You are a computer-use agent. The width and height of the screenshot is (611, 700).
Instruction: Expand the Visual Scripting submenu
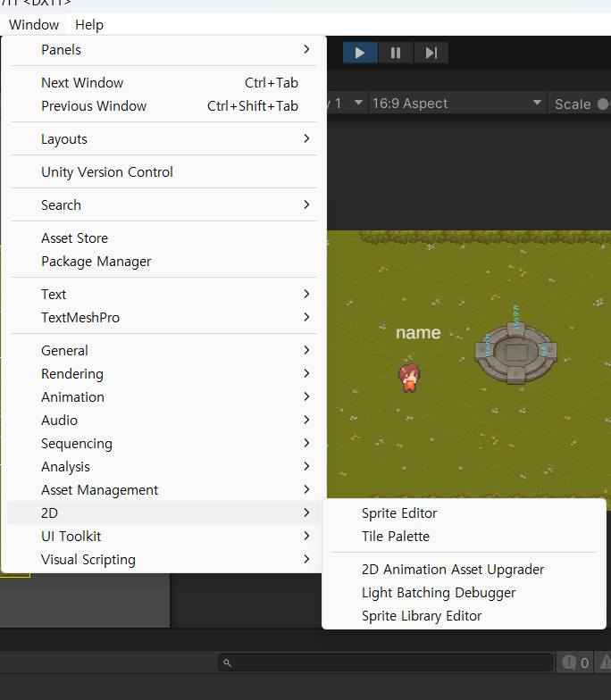(163, 559)
